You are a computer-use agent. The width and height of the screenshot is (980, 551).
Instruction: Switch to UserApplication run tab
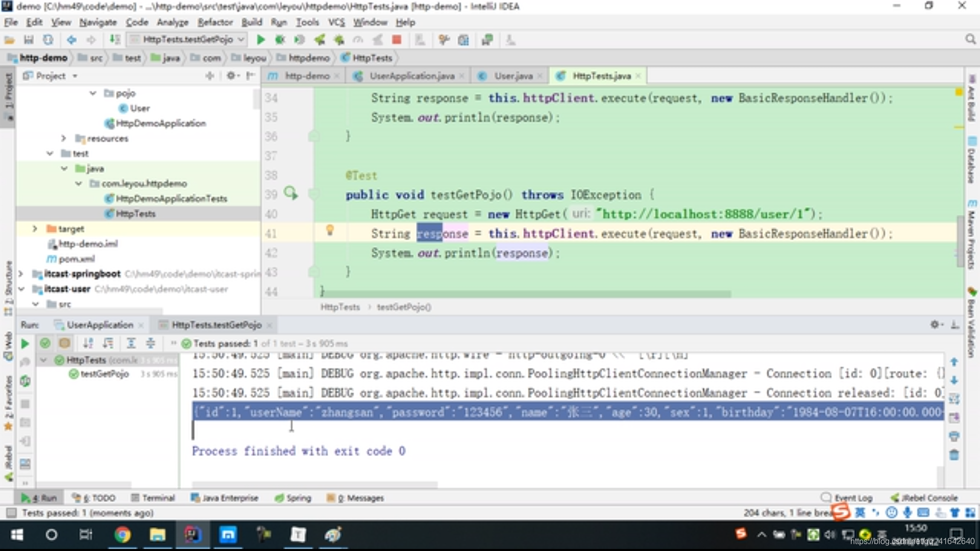tap(100, 325)
